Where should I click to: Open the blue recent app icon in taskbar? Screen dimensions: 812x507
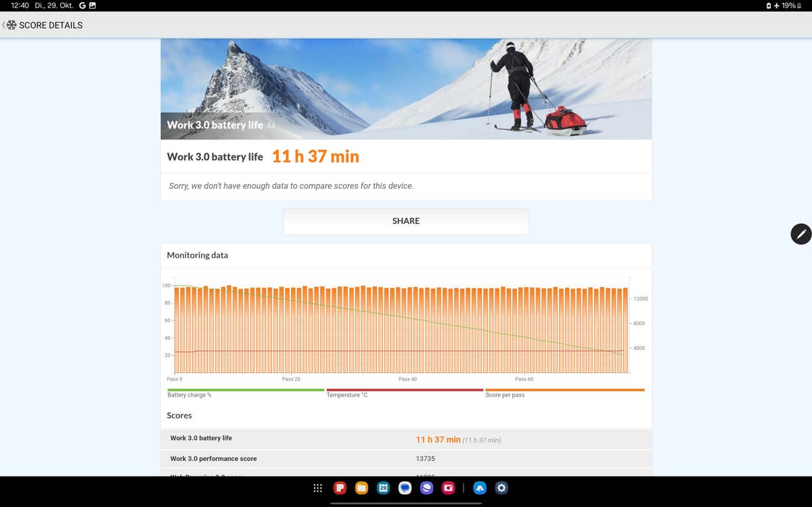480,488
